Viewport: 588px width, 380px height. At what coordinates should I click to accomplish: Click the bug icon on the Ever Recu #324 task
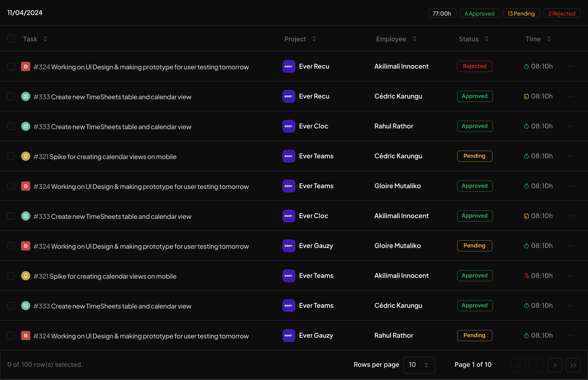pos(26,67)
